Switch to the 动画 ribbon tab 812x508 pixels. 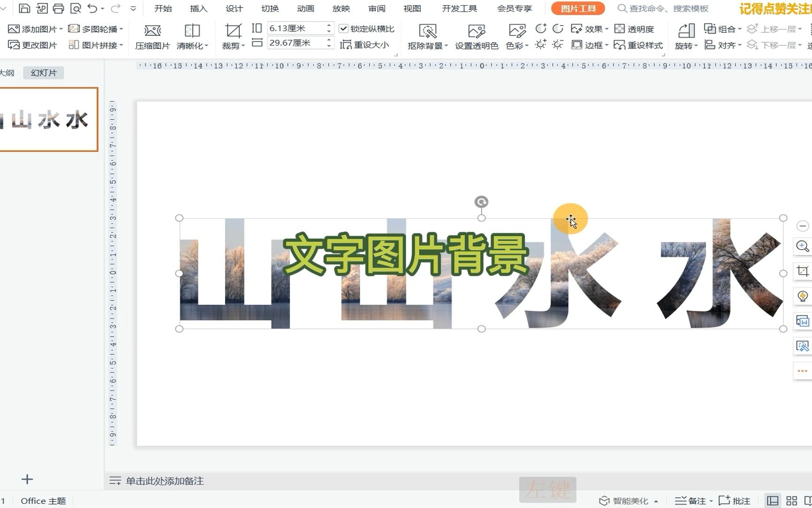(x=305, y=8)
